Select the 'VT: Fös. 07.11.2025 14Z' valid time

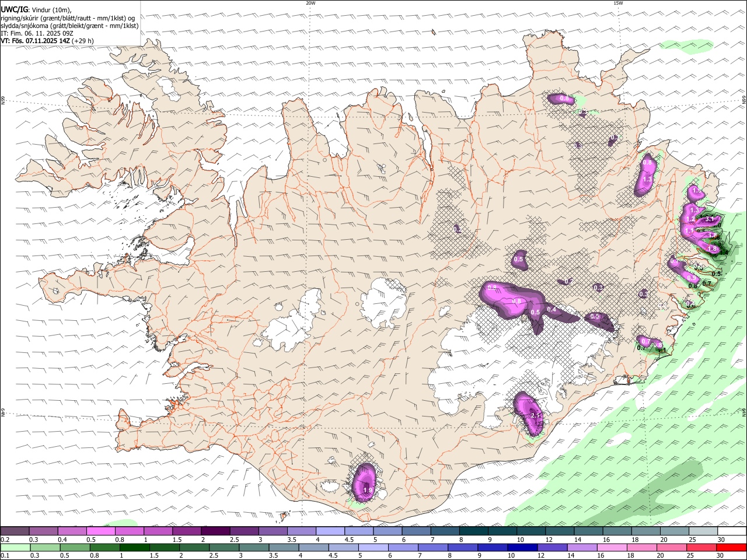click(34, 41)
